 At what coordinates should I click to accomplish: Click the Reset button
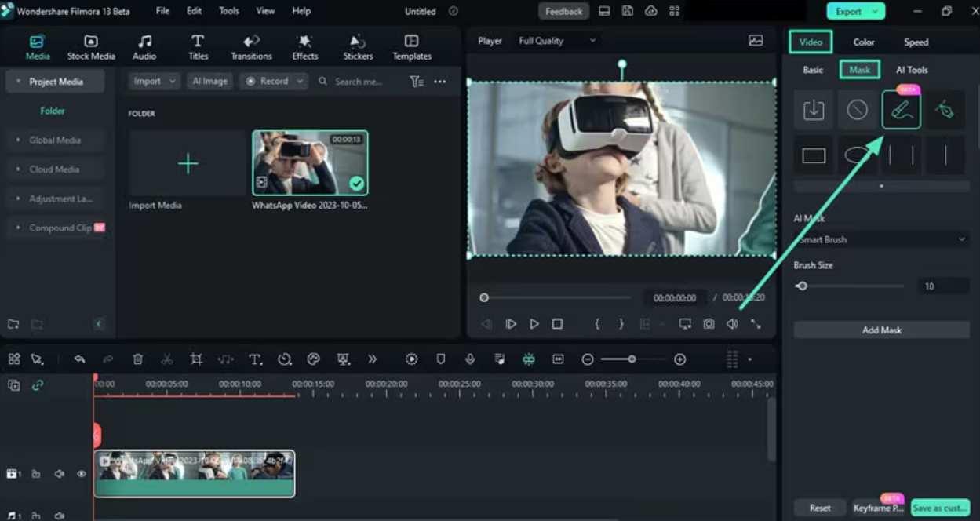[820, 508]
